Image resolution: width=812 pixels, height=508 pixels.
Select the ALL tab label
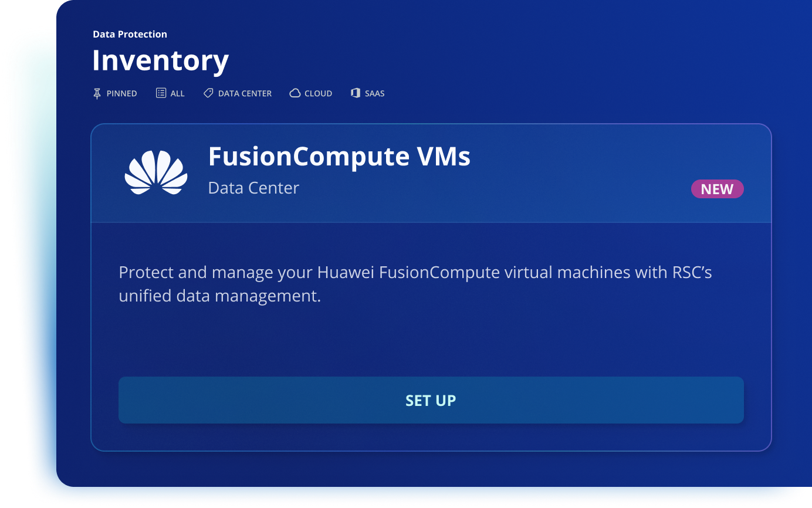pyautogui.click(x=177, y=93)
